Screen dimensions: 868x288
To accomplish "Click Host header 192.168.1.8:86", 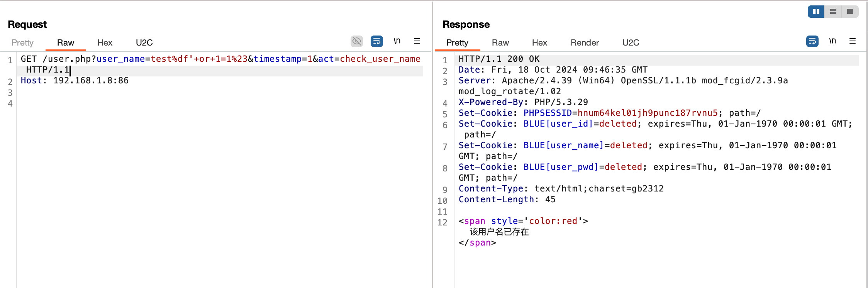I will (x=75, y=80).
